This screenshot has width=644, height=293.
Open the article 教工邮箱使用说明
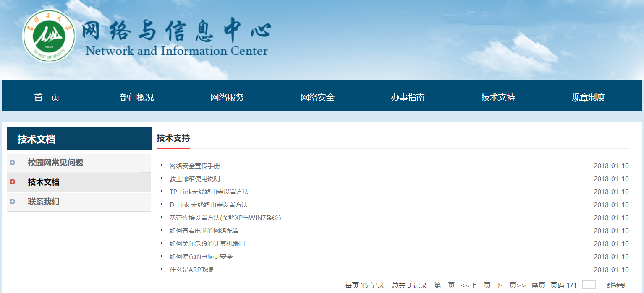(x=195, y=179)
